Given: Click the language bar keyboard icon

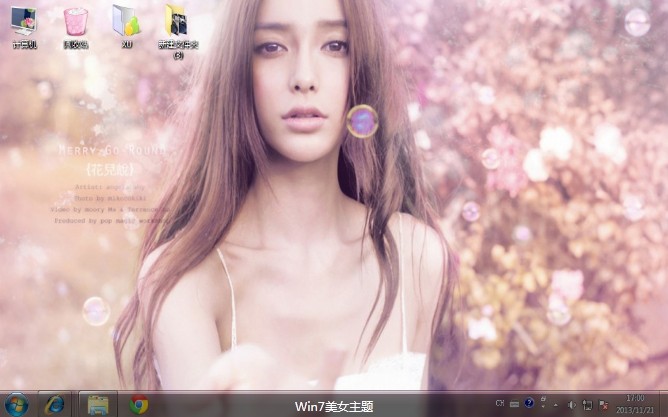Looking at the screenshot, I should point(514,403).
